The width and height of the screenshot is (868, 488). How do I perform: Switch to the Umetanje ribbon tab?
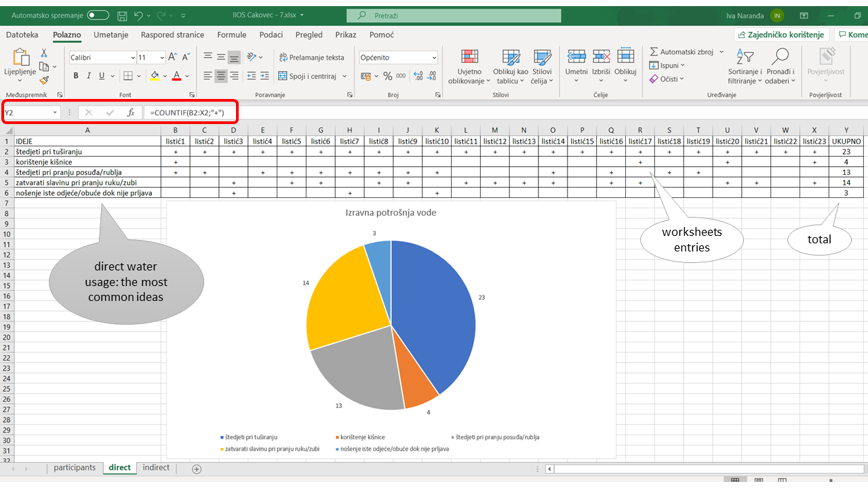[111, 35]
